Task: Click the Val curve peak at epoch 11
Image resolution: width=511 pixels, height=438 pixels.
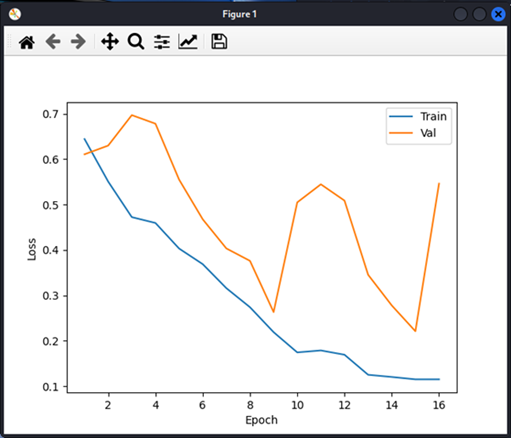Action: point(321,184)
